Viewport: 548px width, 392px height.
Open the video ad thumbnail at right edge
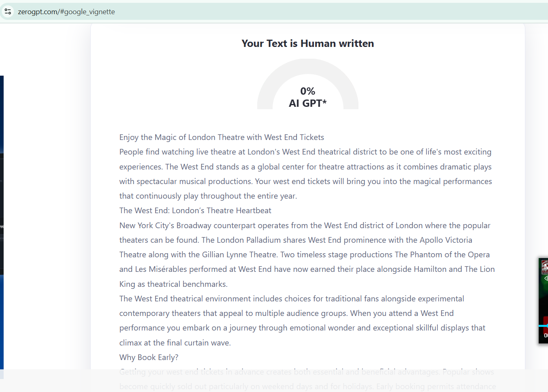tap(543, 301)
